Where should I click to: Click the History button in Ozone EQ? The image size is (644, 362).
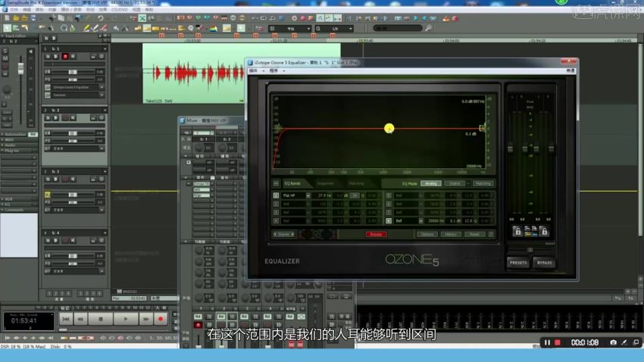451,234
